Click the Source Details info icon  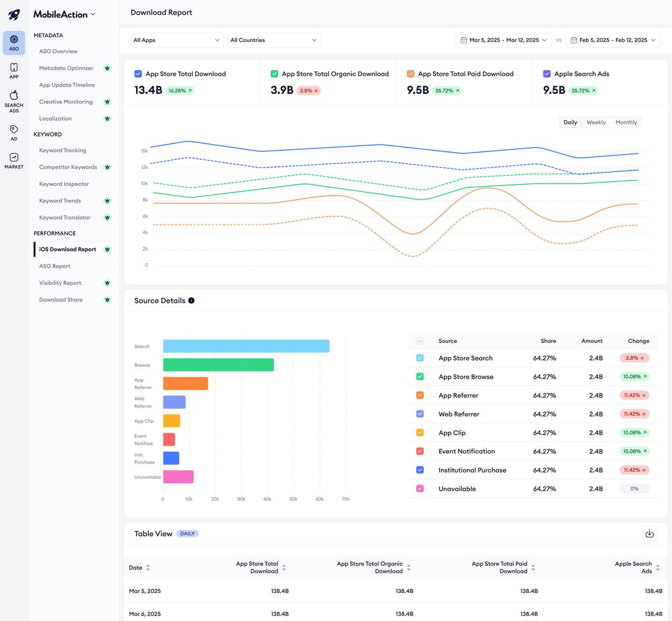191,301
